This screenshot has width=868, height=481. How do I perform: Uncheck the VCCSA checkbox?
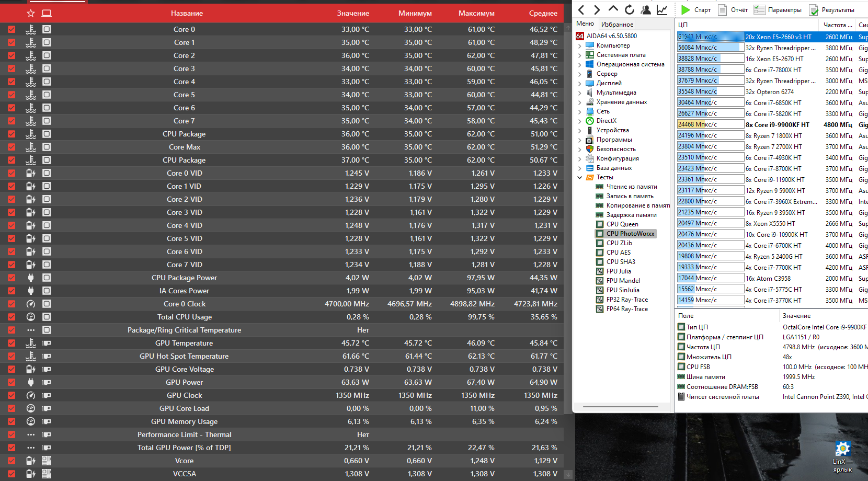(12, 474)
